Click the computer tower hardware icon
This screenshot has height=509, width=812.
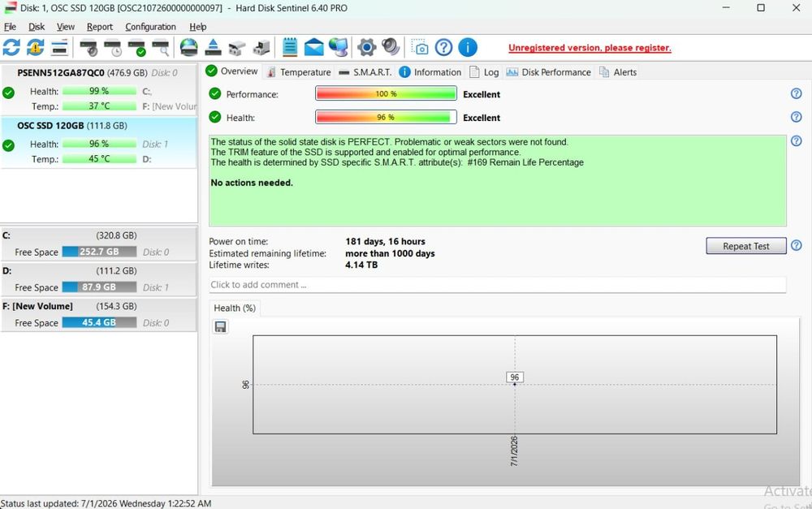point(261,48)
